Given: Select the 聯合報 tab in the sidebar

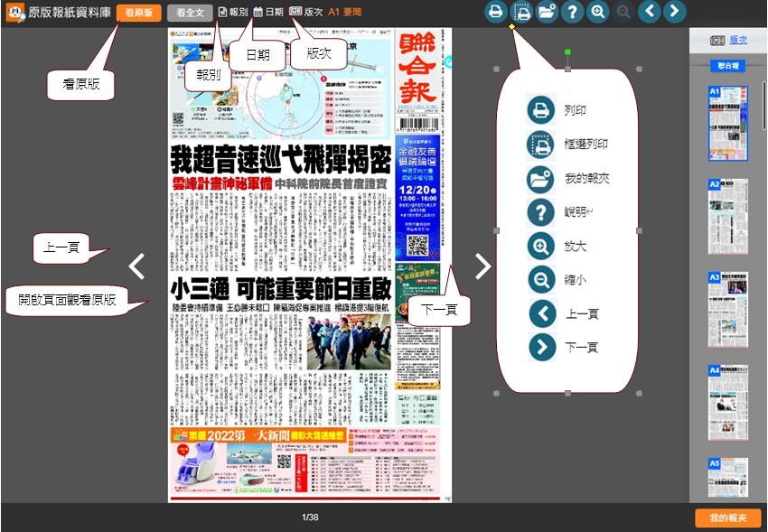Looking at the screenshot, I should (x=728, y=66).
